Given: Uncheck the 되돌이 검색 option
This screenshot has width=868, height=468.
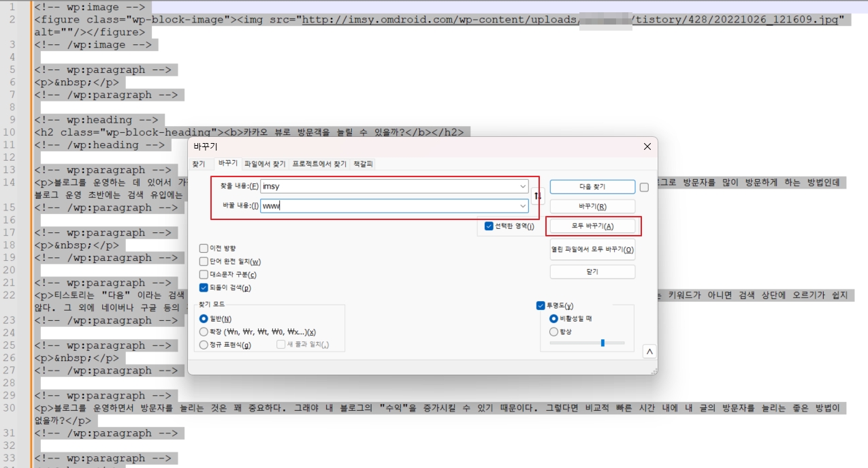Looking at the screenshot, I should pyautogui.click(x=204, y=287).
